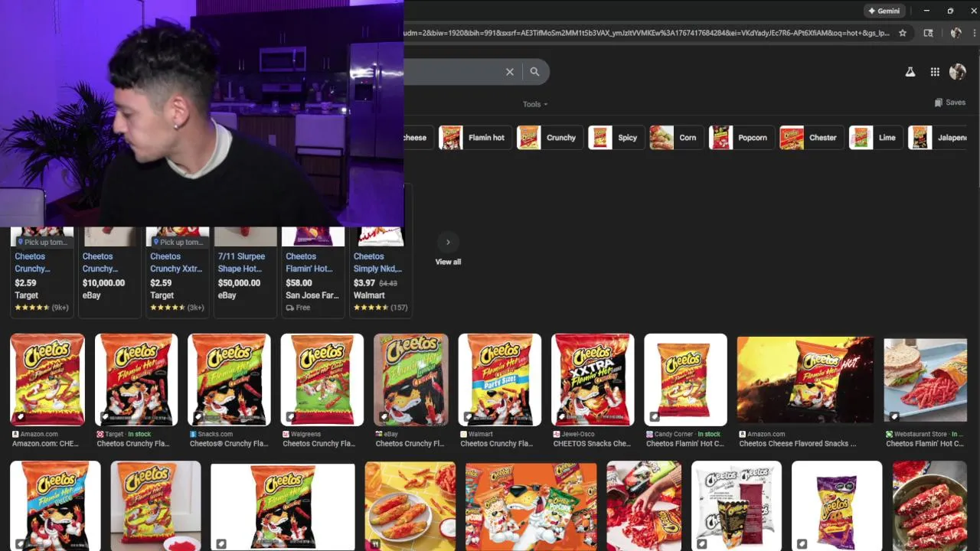
Task: Open the Gemini button in Chrome's title bar
Action: [x=884, y=11]
